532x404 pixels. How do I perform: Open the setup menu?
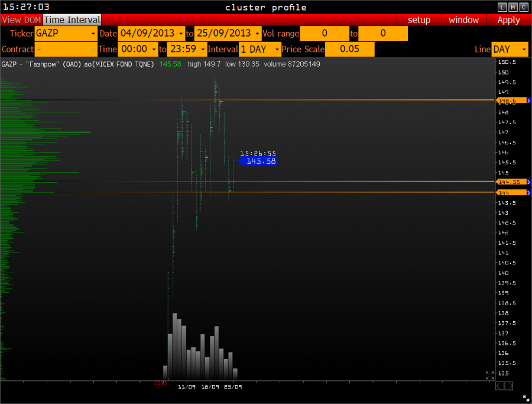pyautogui.click(x=419, y=20)
